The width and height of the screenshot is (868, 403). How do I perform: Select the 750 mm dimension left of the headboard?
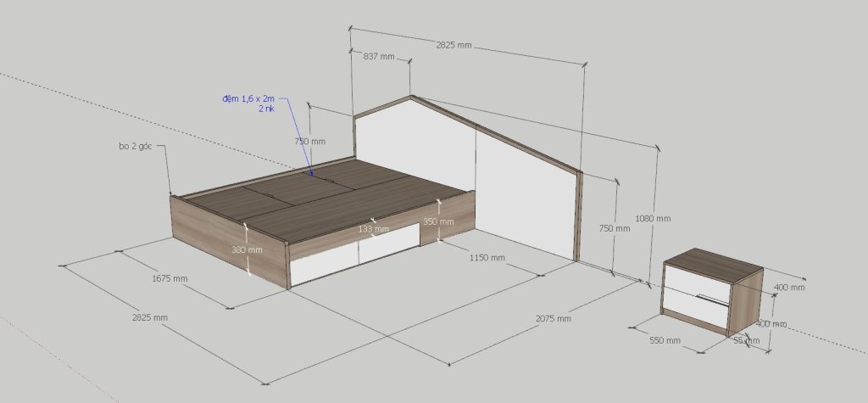coord(310,142)
